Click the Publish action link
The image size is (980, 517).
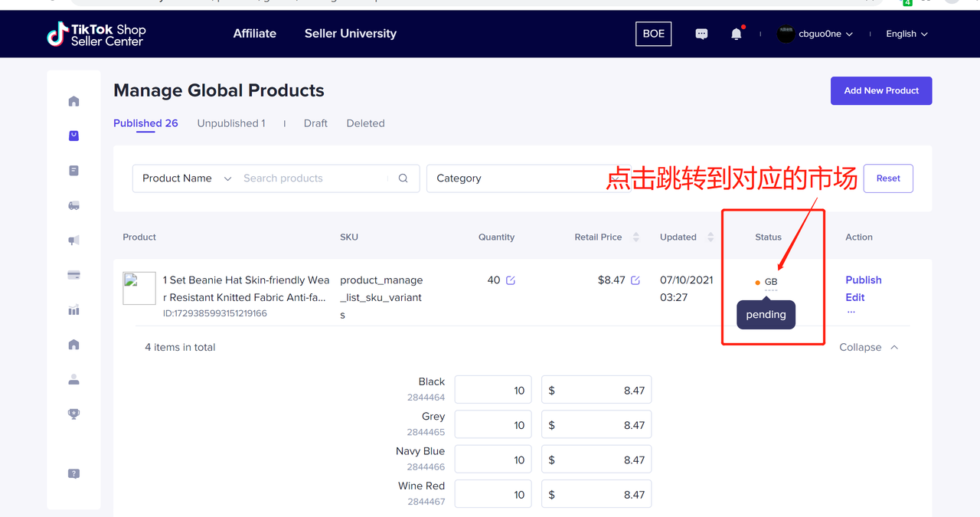coord(863,280)
